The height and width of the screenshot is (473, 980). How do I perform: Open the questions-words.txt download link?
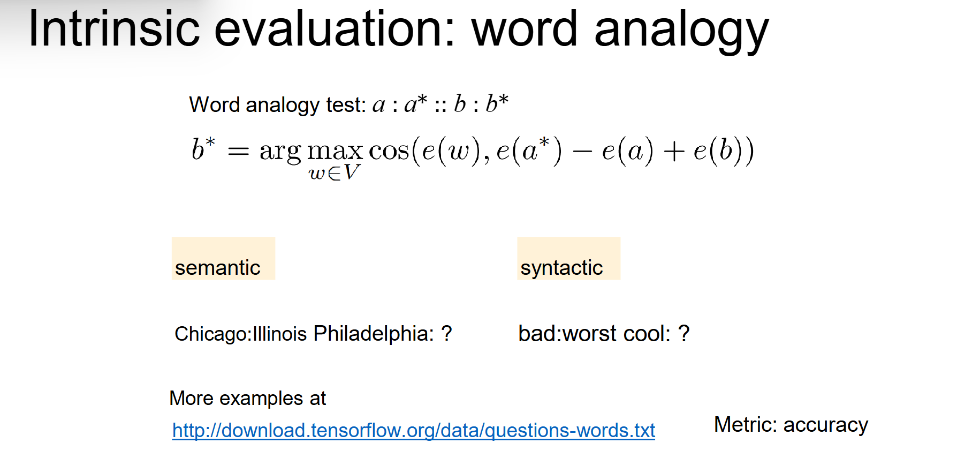point(413,431)
